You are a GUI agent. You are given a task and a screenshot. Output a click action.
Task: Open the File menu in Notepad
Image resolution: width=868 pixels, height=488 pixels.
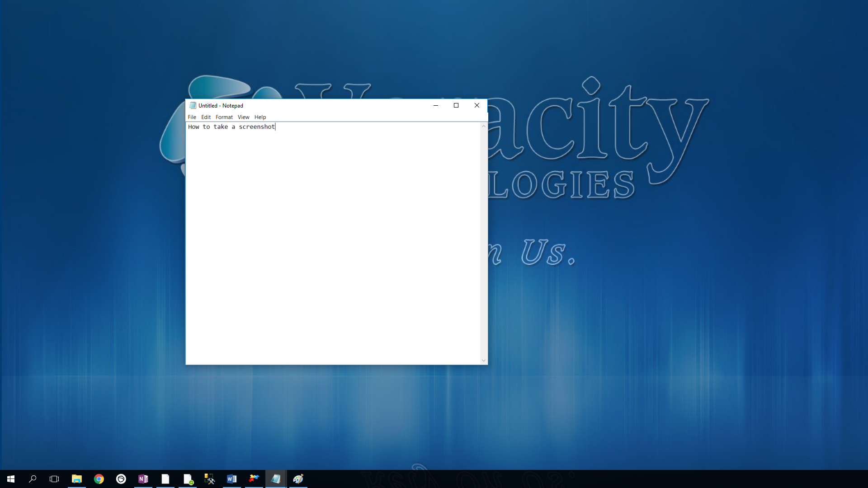coord(192,117)
